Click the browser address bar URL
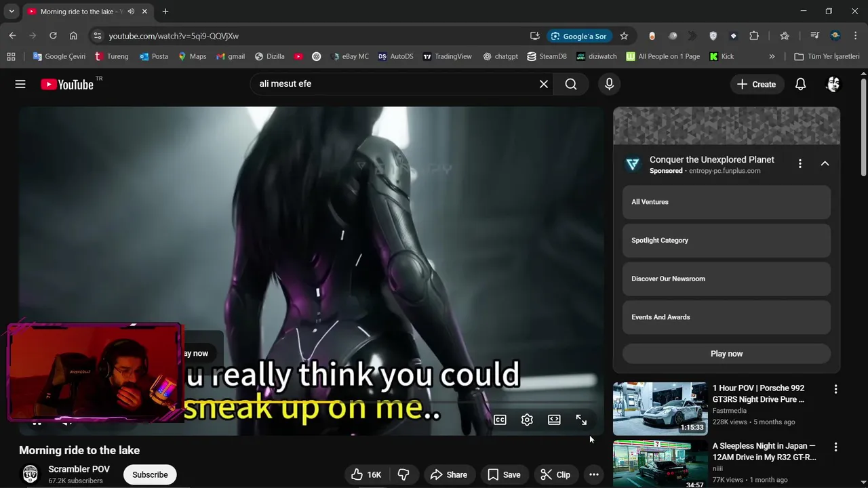The width and height of the screenshot is (868, 488). point(174,36)
